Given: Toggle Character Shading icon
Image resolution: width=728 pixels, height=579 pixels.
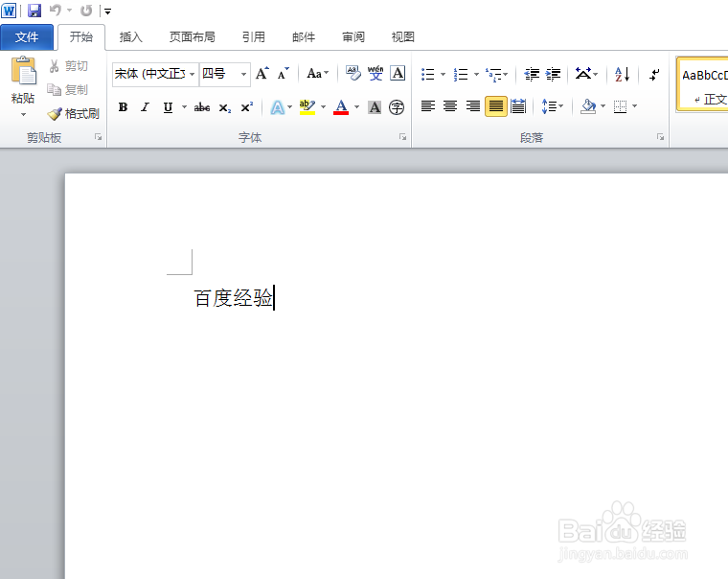Looking at the screenshot, I should coord(375,107).
